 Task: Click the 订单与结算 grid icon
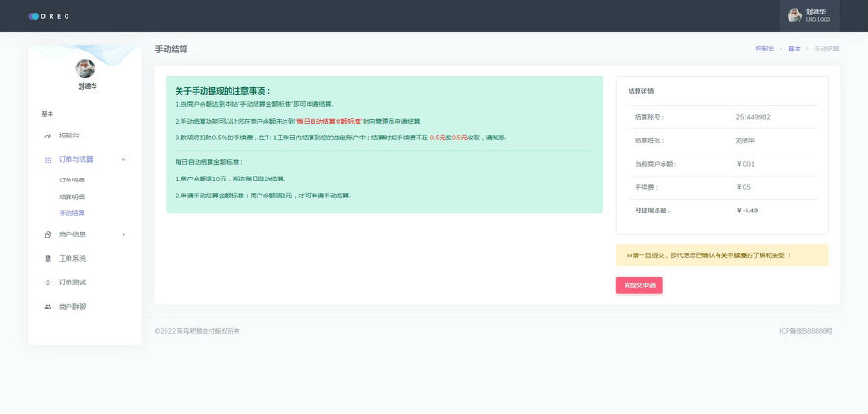click(47, 160)
